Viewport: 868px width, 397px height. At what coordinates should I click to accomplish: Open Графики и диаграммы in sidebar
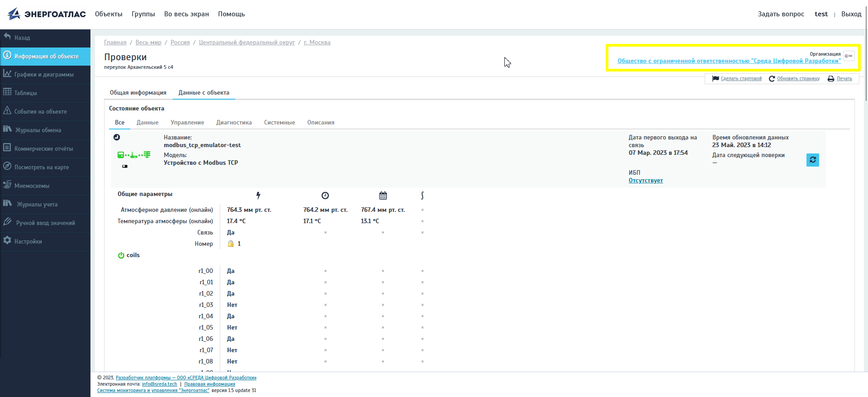coord(44,75)
